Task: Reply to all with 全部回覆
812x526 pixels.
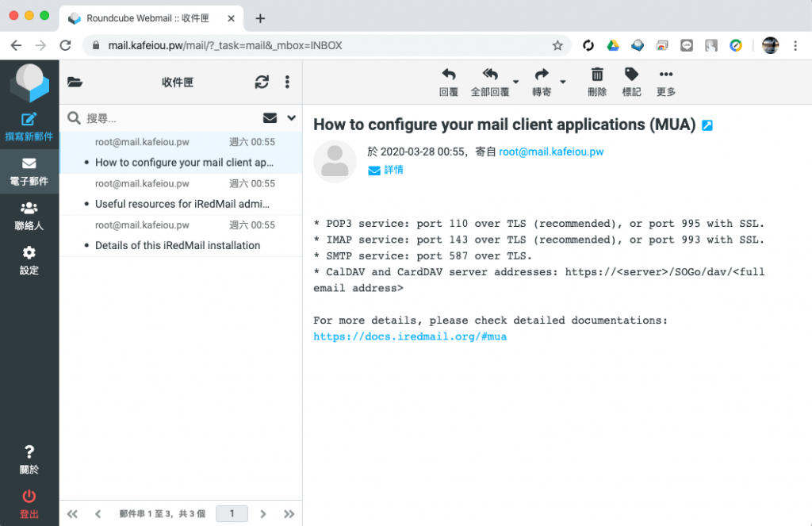Action: pyautogui.click(x=490, y=83)
